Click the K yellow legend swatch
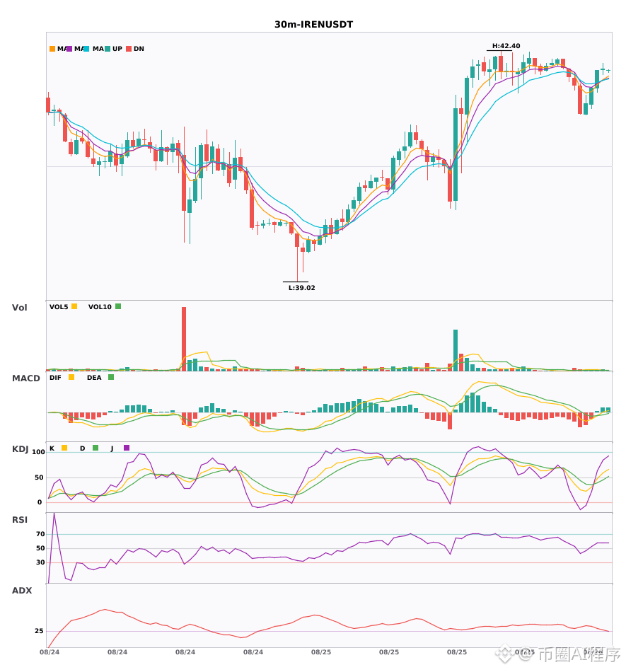The image size is (626, 672). [x=64, y=448]
